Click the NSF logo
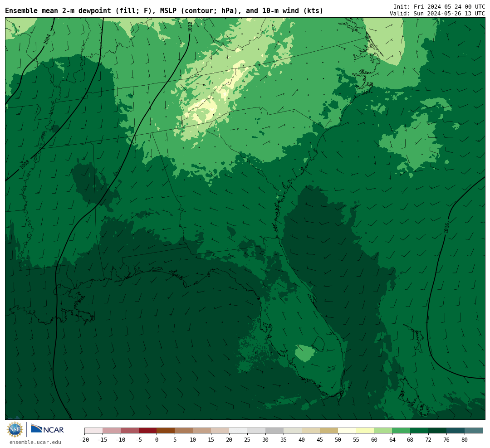 click(x=15, y=429)
